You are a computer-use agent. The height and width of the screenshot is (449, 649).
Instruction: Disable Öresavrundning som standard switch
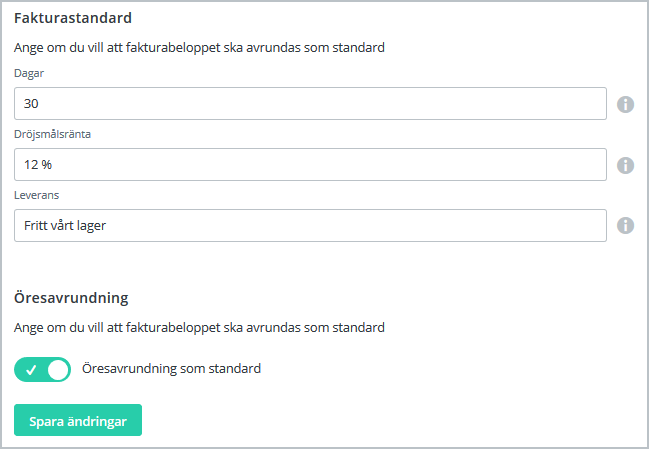click(43, 369)
